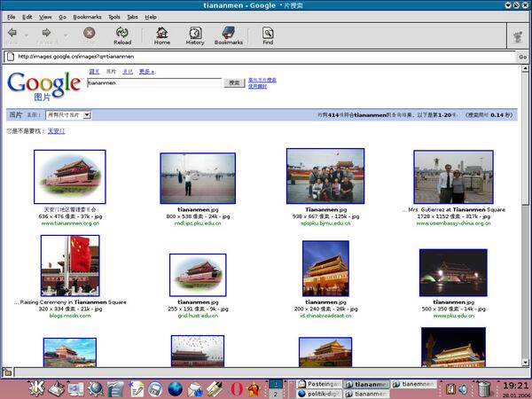Viewport: 532px width, 399px height.
Task: Open the night gate thumbnail from www.pku.edu.cn
Action: (x=453, y=272)
